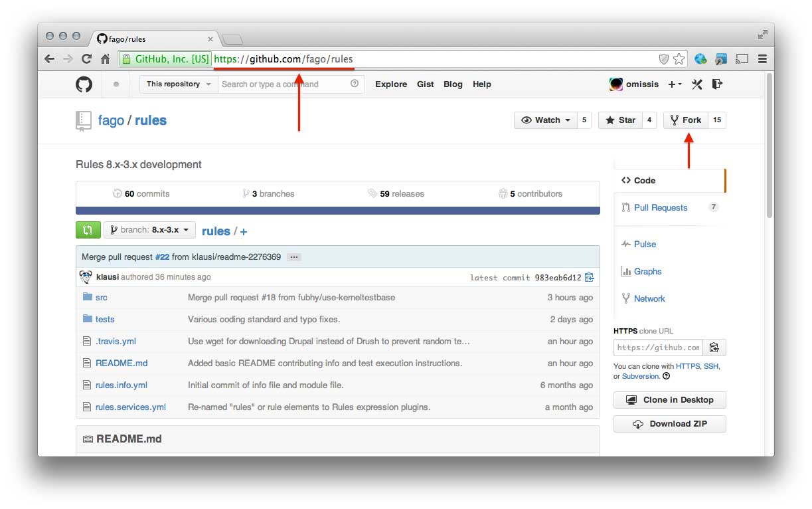812x509 pixels.
Task: Click the HTTPS clone URL field
Action: tap(658, 348)
